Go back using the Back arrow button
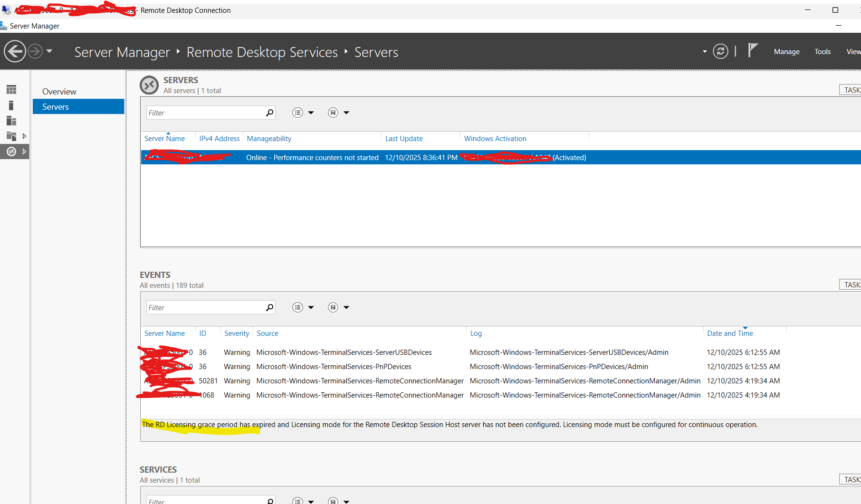This screenshot has height=504, width=861. [x=15, y=51]
